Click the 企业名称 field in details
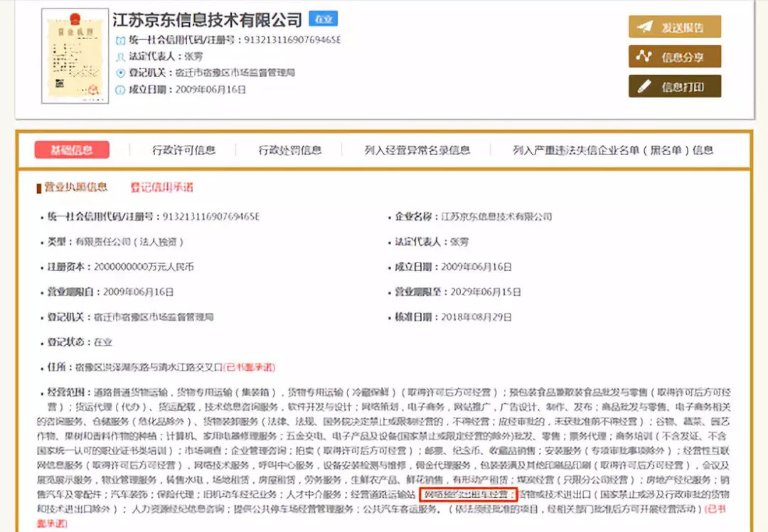This screenshot has height=532, width=768. pyautogui.click(x=473, y=216)
